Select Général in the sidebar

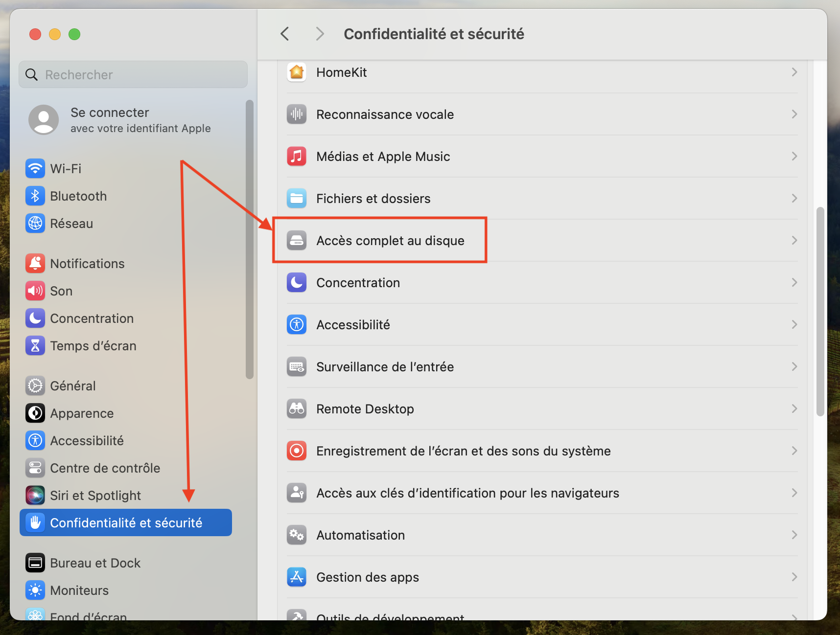[x=73, y=386]
